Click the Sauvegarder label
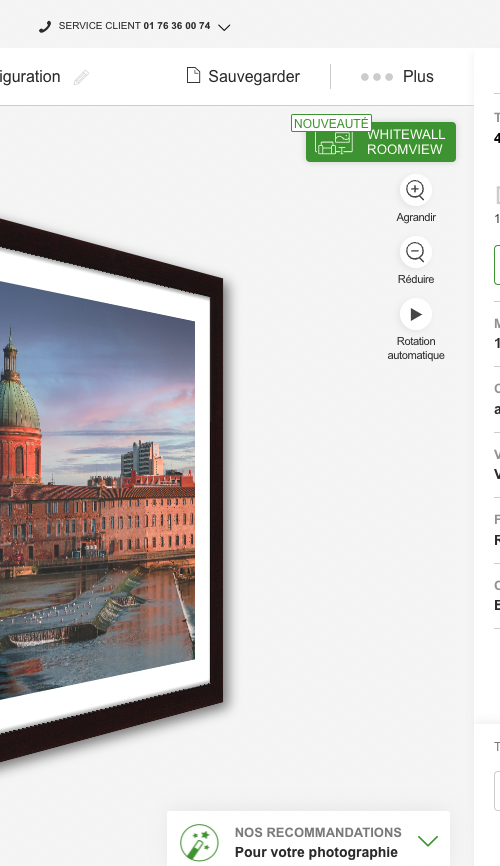The height and width of the screenshot is (866, 500). coord(254,77)
